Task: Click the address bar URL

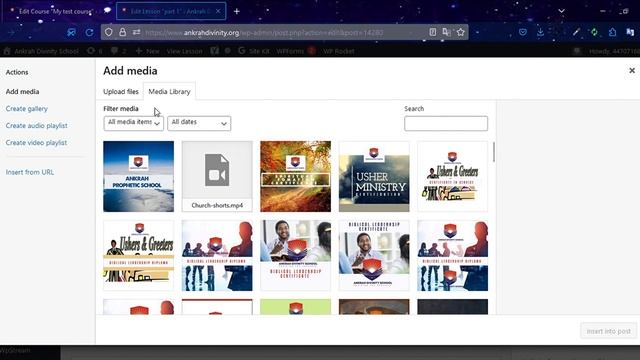Action: [x=264, y=33]
